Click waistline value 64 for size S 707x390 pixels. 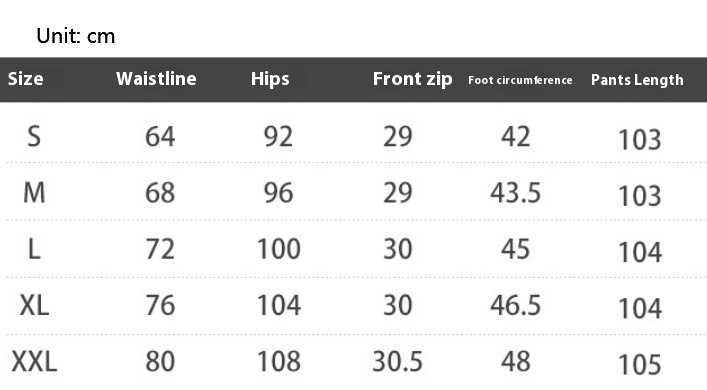click(x=160, y=137)
